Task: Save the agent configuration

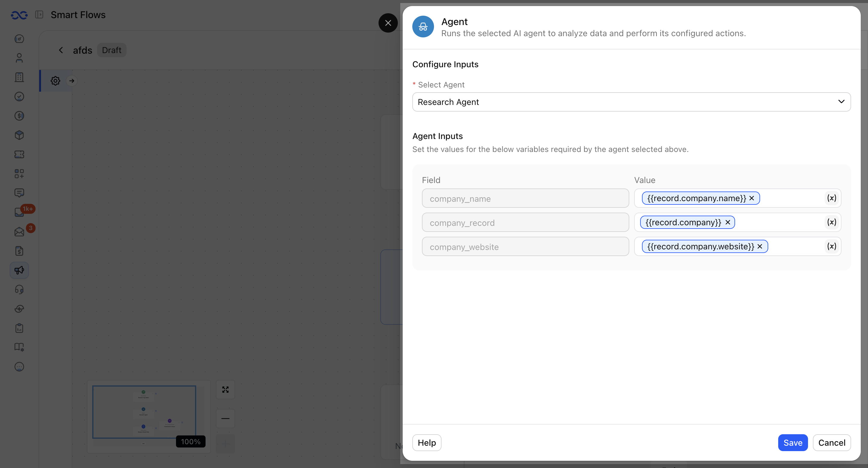Action: pyautogui.click(x=793, y=442)
